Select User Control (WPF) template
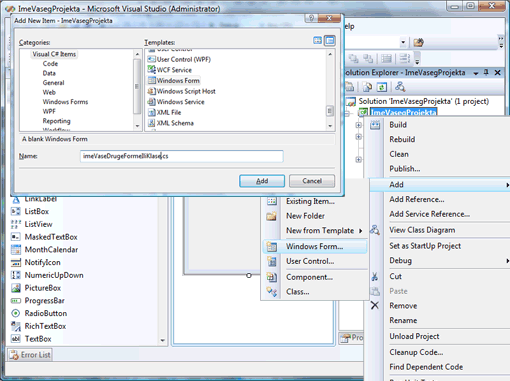This screenshot has height=381, width=510. [x=179, y=59]
